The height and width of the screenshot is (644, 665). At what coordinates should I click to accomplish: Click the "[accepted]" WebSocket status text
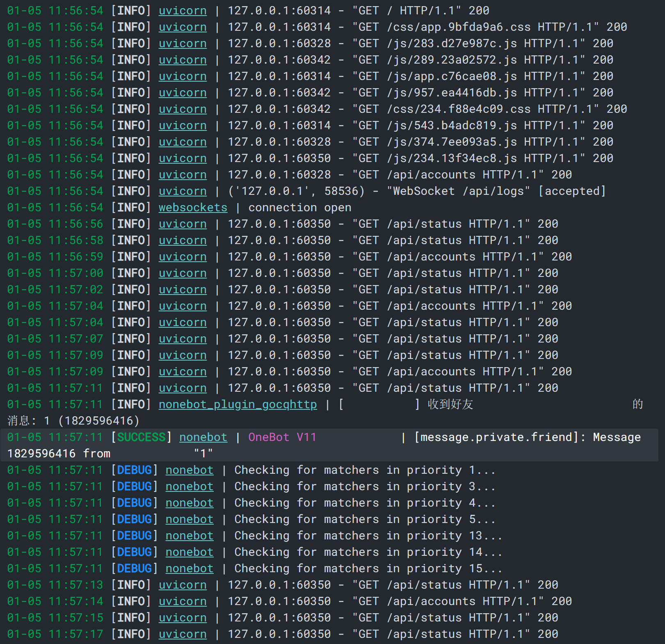pyautogui.click(x=572, y=191)
